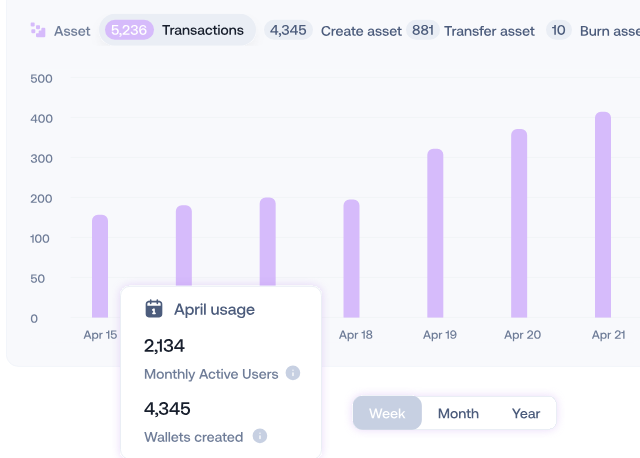Image resolution: width=640 pixels, height=458 pixels.
Task: Click the 4,345 Create asset count badge
Action: [288, 31]
